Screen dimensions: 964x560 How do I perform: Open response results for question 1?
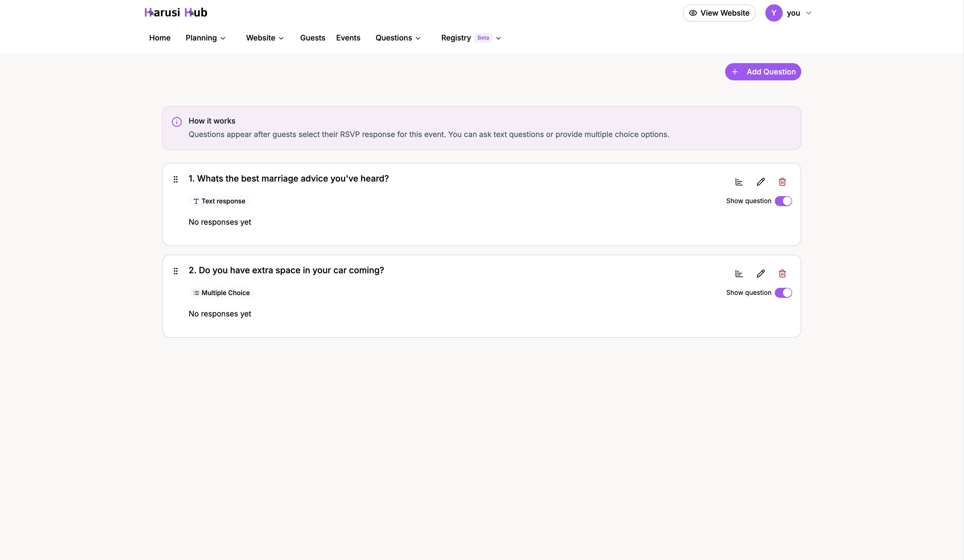click(739, 182)
